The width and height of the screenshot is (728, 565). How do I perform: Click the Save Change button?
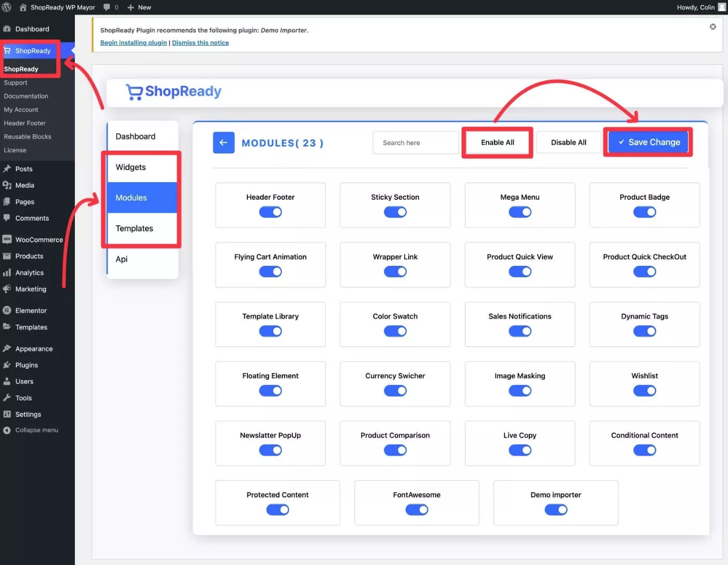(x=648, y=142)
